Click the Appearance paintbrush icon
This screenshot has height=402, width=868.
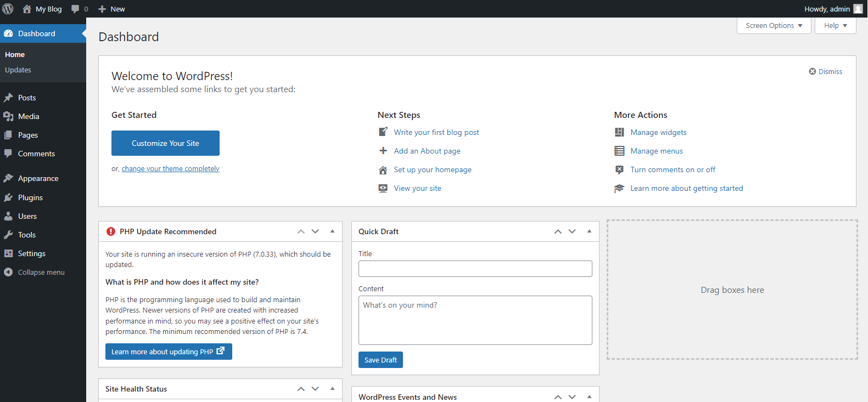pos(8,178)
